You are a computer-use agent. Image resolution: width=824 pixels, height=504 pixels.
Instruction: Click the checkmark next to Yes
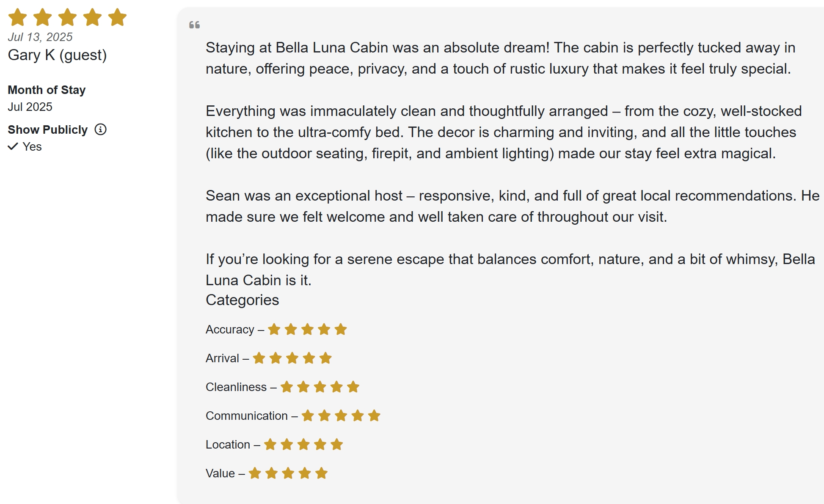[13, 146]
